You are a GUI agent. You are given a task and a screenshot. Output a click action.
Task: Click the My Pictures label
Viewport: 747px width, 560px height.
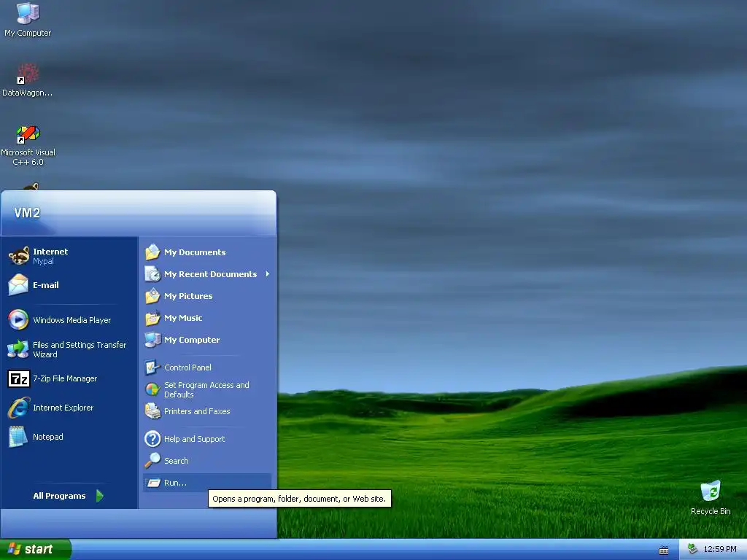[188, 296]
